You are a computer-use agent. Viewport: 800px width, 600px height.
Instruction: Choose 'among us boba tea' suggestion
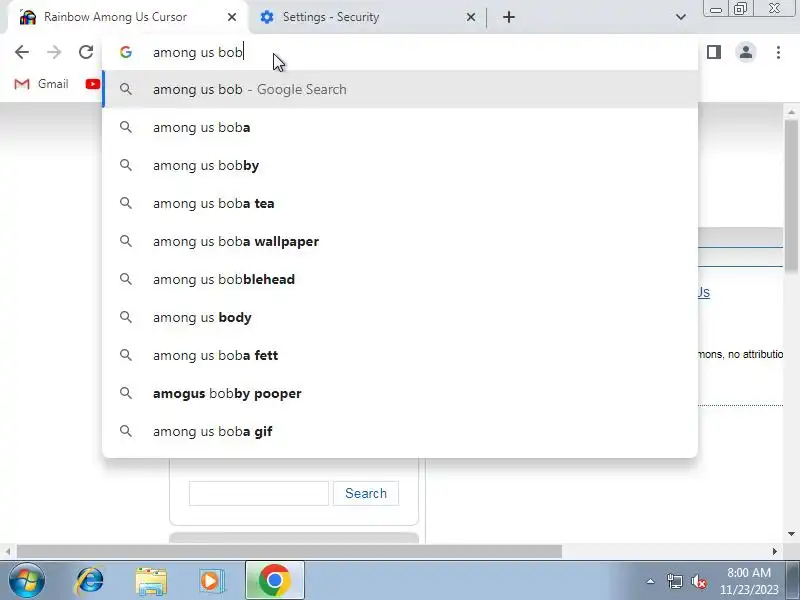click(400, 204)
